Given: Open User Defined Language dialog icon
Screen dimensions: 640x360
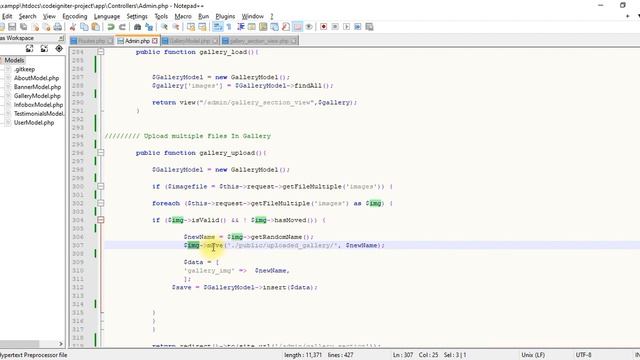Looking at the screenshot, I should click(252, 27).
